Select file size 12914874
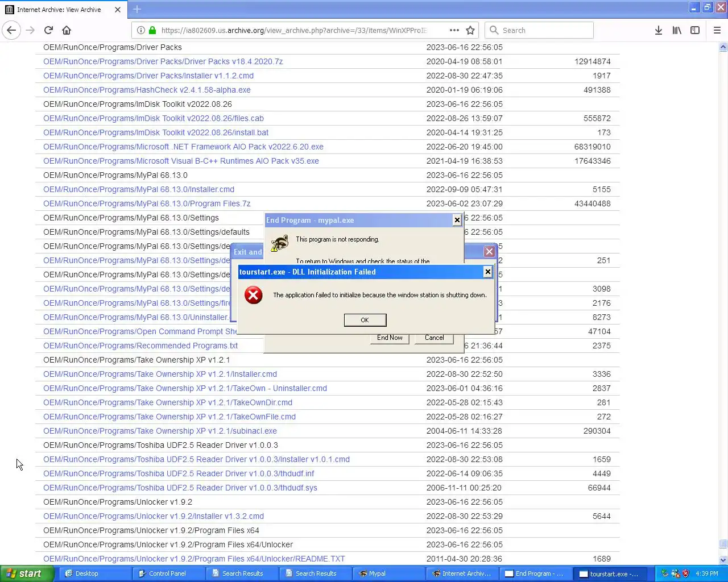Viewport: 728px width, 582px height. [x=593, y=61]
